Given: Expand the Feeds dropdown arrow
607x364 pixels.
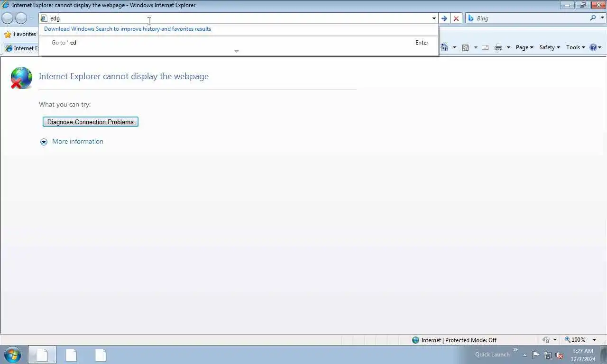Looking at the screenshot, I should [476, 47].
